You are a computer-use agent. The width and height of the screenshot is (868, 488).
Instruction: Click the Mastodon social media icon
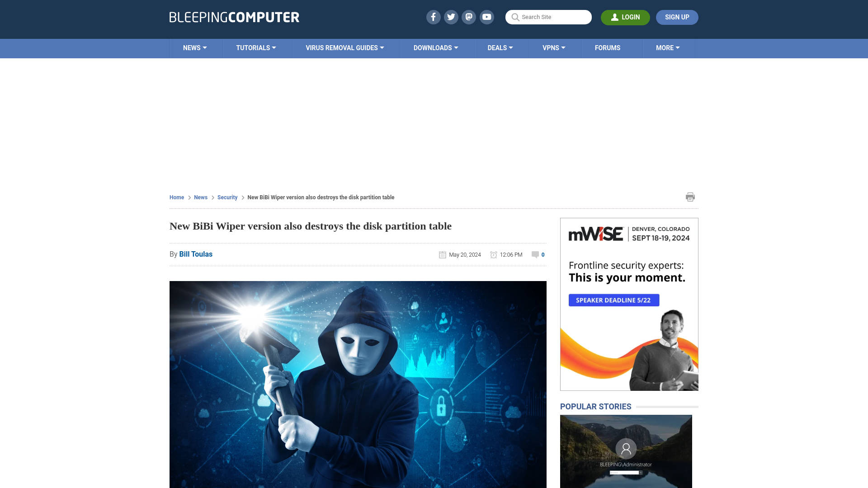coord(469,17)
